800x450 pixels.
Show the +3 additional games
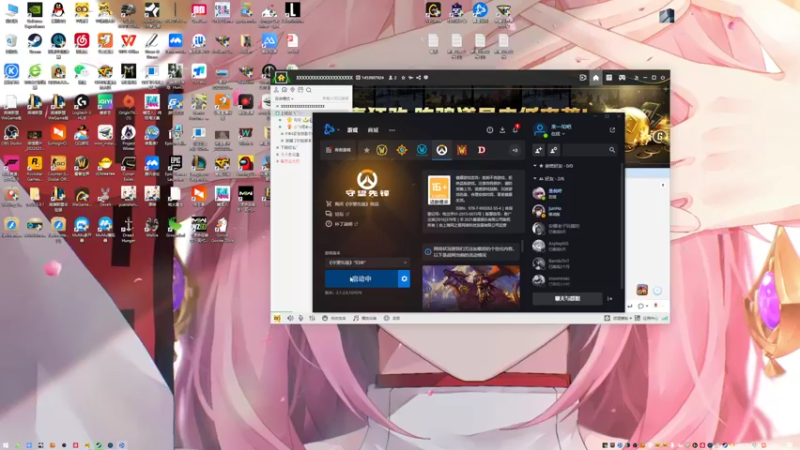tap(515, 150)
